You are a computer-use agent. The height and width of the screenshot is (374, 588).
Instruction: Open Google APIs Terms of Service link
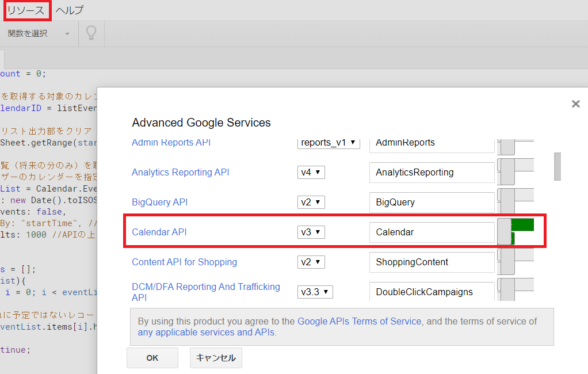point(359,322)
